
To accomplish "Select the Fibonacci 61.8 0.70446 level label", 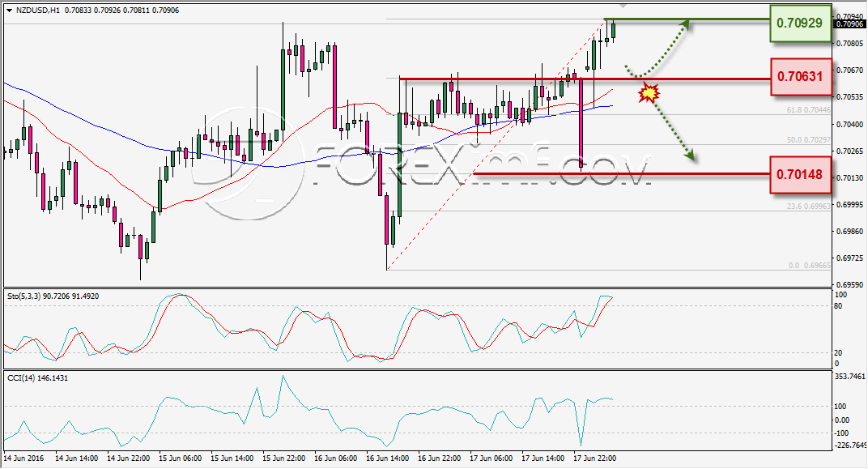I will tap(808, 110).
